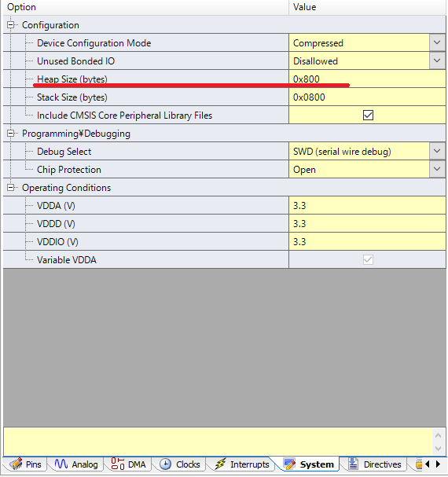Click the partially hidden lock tab icon

tap(419, 464)
